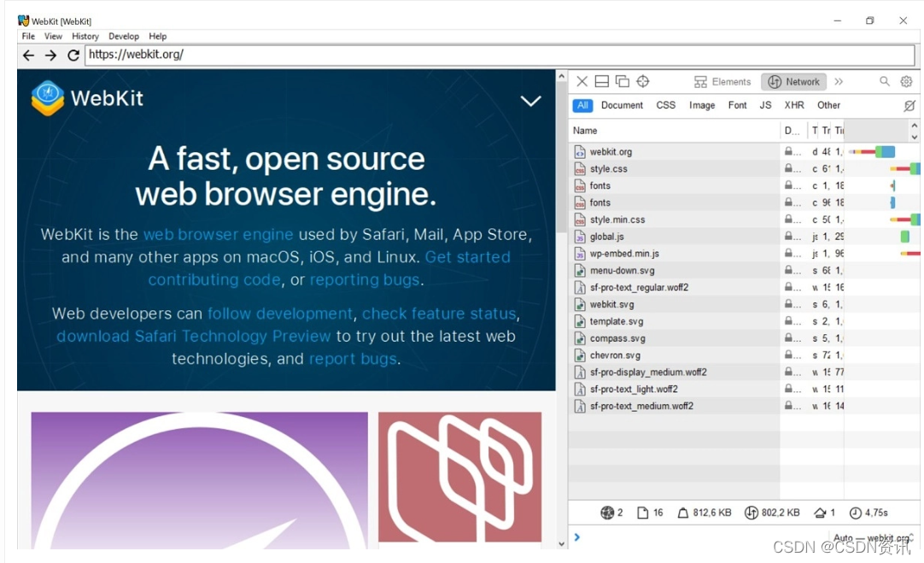
Task: Click the WebKit compass logo
Action: point(47,98)
